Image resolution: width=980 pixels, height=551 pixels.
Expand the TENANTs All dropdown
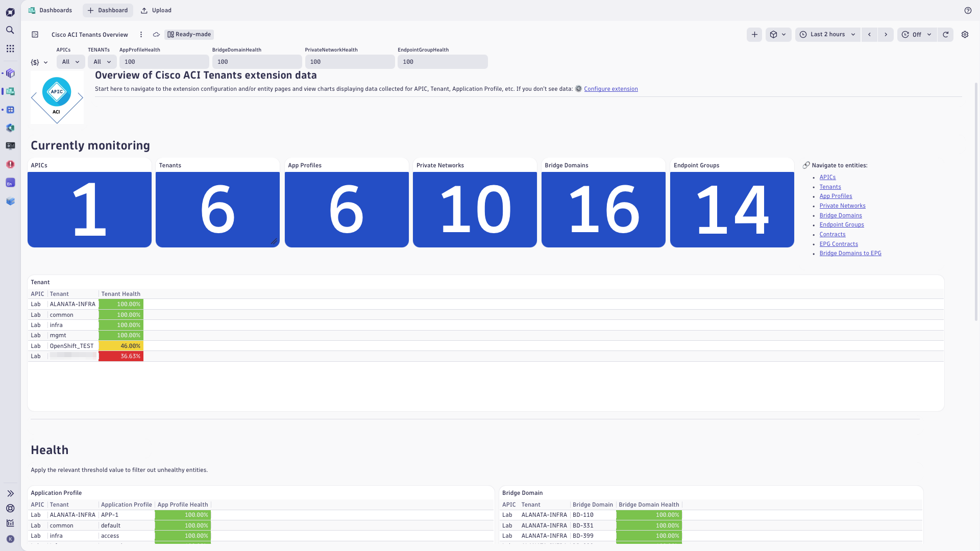click(102, 62)
